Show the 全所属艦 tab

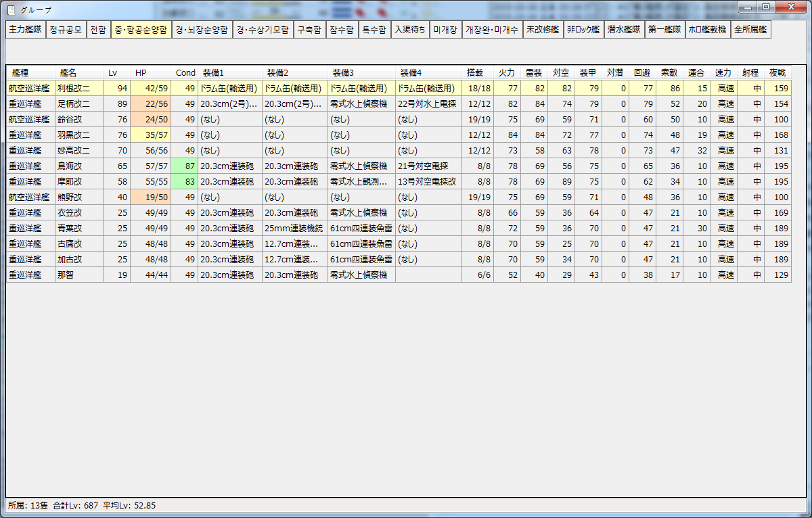(x=751, y=30)
